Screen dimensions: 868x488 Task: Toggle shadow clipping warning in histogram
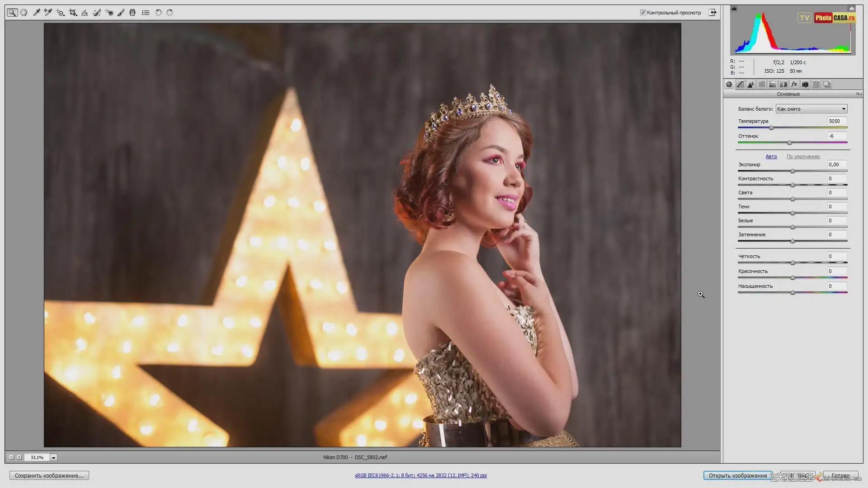click(734, 9)
